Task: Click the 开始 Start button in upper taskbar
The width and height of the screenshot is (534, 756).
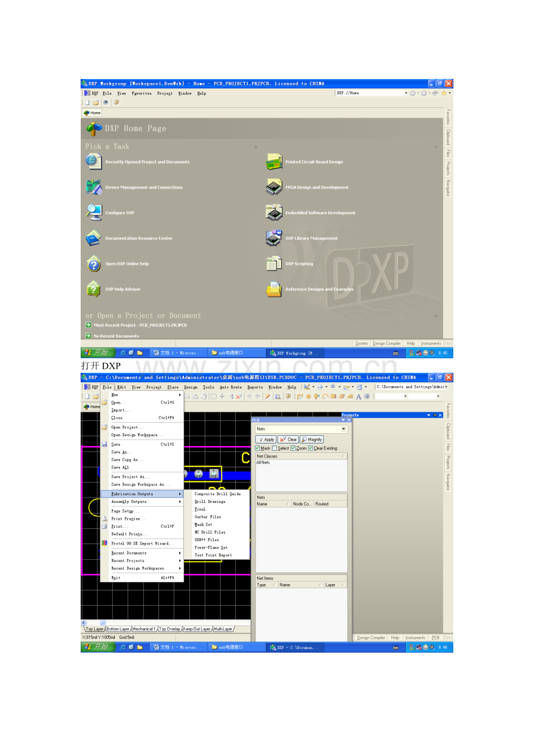Action: [97, 352]
